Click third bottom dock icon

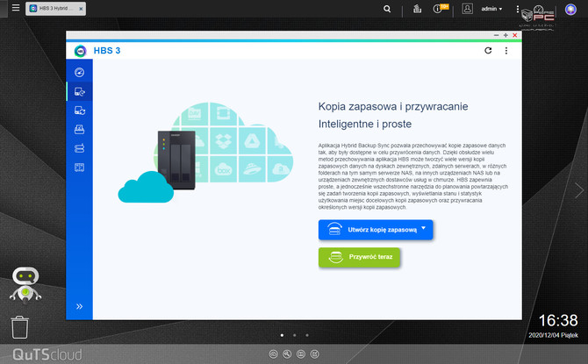tap(301, 353)
